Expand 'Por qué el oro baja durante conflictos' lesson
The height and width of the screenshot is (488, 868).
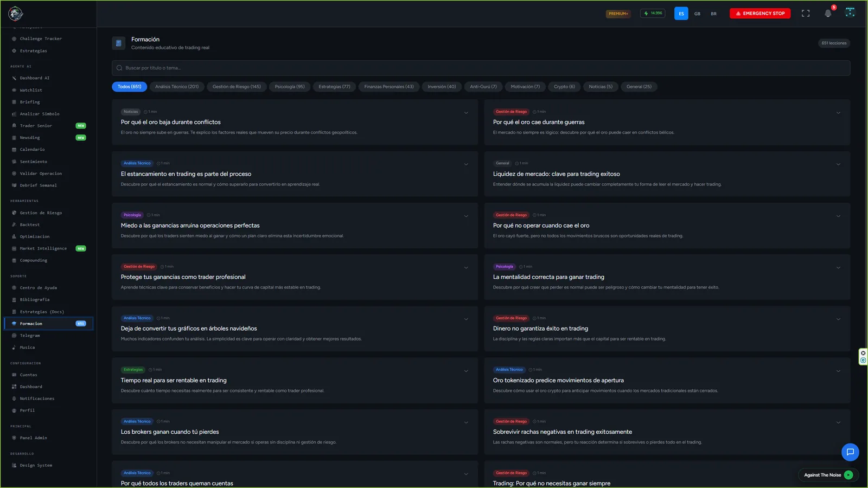pyautogui.click(x=466, y=113)
